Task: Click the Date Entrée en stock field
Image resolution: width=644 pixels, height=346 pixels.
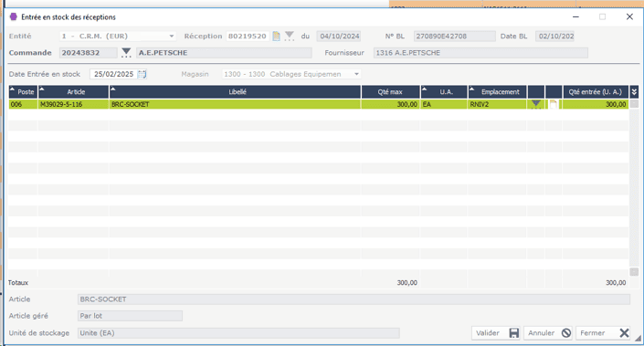Action: [x=114, y=74]
